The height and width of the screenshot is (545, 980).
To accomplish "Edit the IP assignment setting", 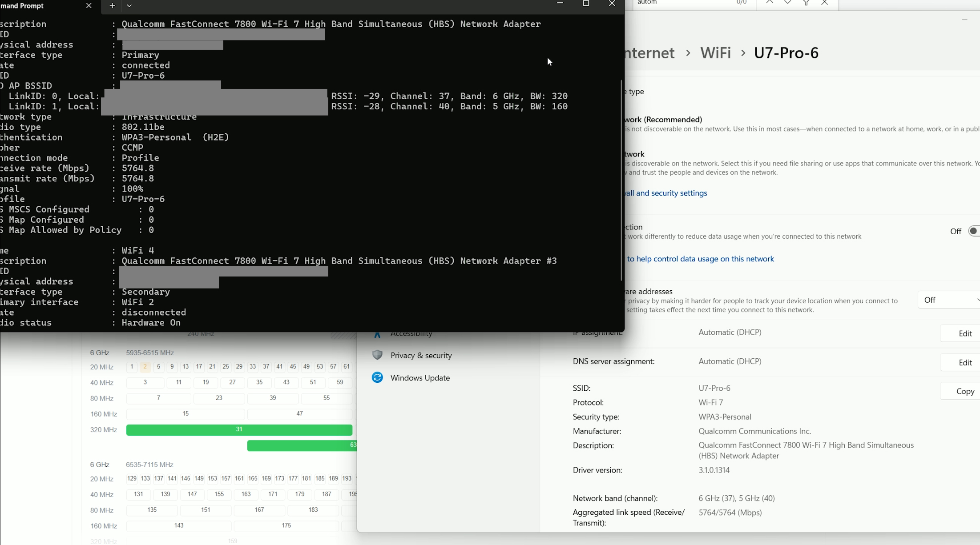I will click(960, 333).
